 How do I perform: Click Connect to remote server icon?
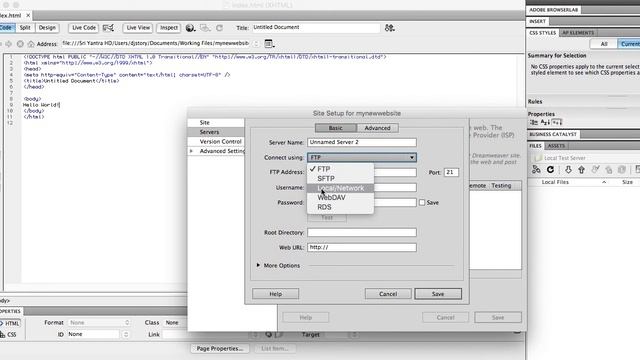pyautogui.click(x=536, y=169)
